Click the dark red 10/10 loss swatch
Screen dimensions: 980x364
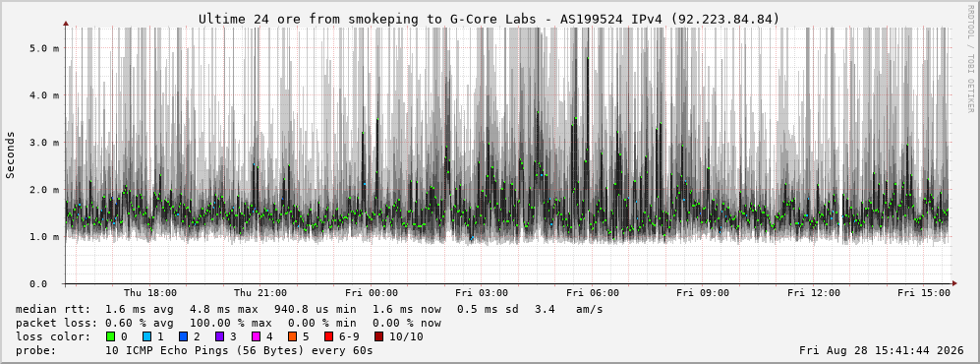click(378, 336)
